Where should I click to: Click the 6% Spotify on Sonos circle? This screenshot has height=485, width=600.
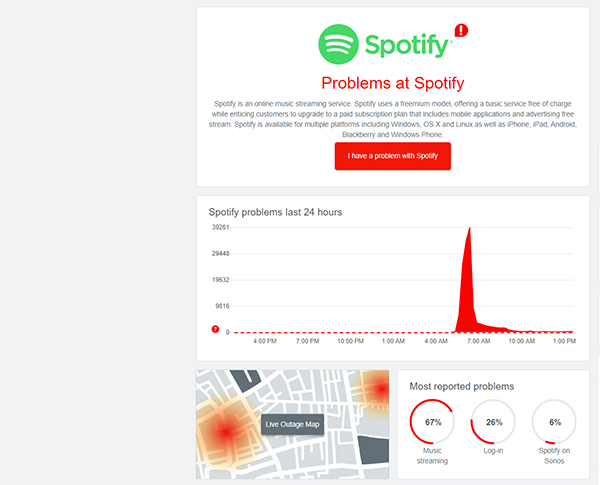pos(554,422)
